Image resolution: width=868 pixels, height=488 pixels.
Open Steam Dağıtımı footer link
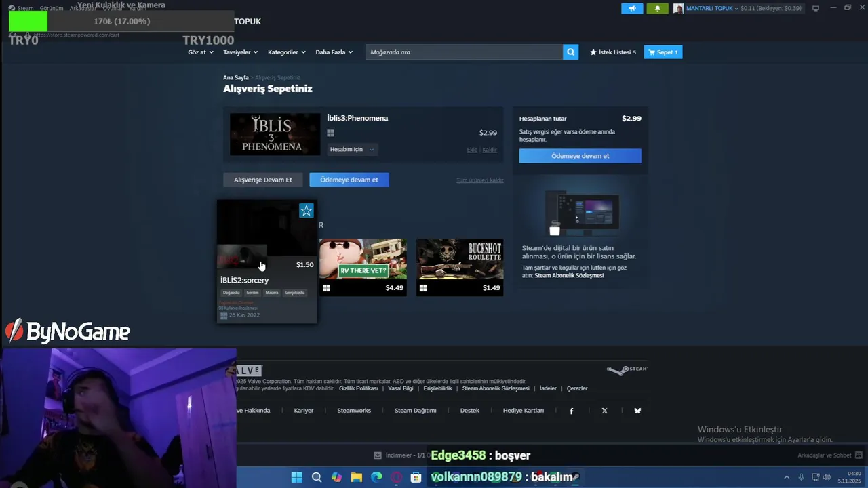click(x=416, y=411)
